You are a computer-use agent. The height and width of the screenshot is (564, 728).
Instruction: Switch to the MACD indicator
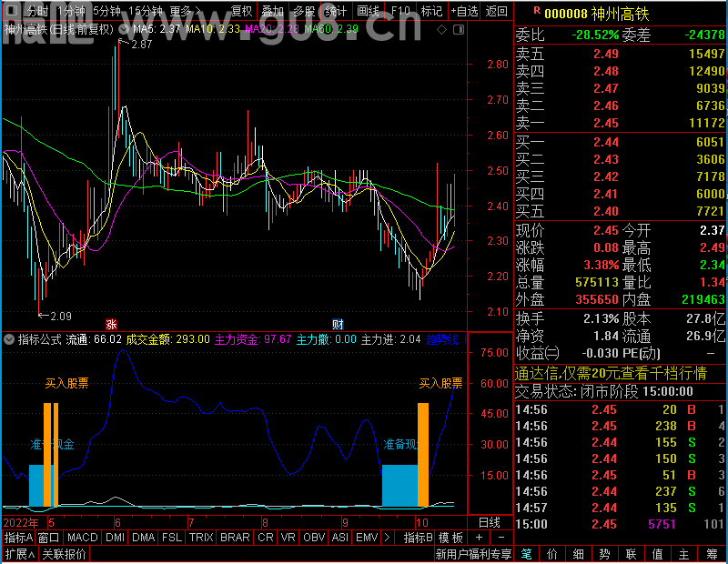(x=83, y=538)
